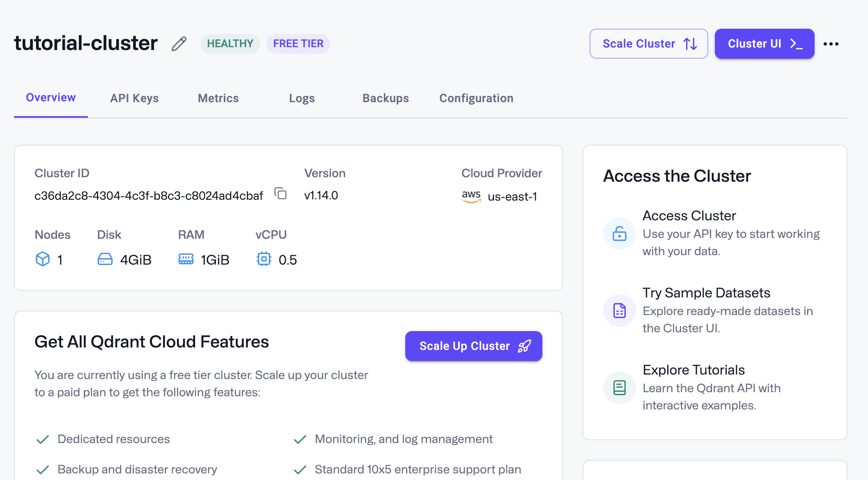This screenshot has width=868, height=480.
Task: Launch the Cluster UI
Action: (764, 43)
